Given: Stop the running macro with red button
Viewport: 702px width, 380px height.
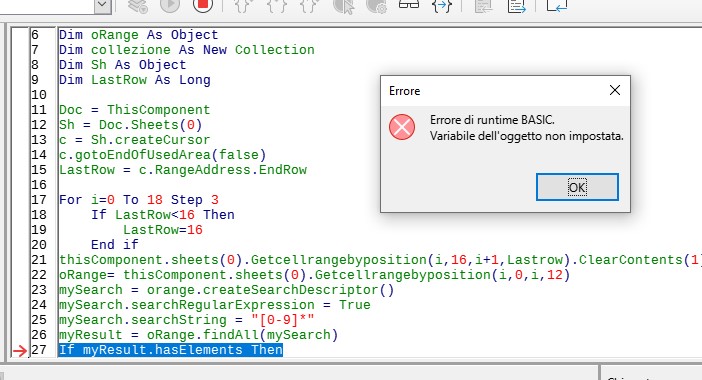Looking at the screenshot, I should point(203,4).
